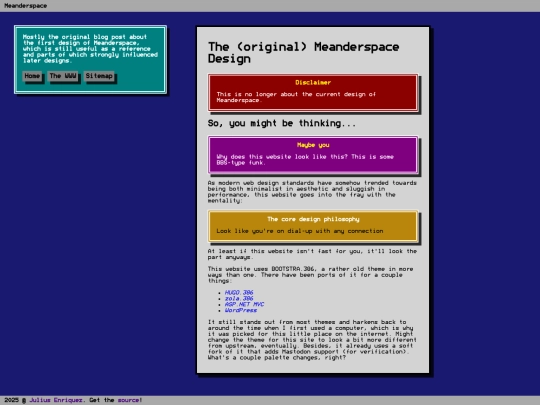Select the heading The (original) Meanderspace Design
This screenshot has width=540, height=405.
point(303,52)
